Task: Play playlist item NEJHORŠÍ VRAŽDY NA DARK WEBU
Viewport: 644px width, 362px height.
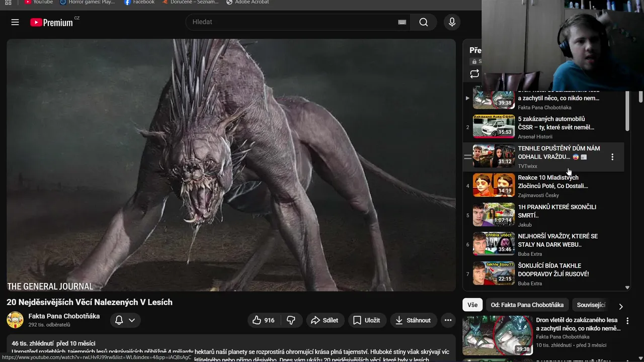Action: coord(543,245)
